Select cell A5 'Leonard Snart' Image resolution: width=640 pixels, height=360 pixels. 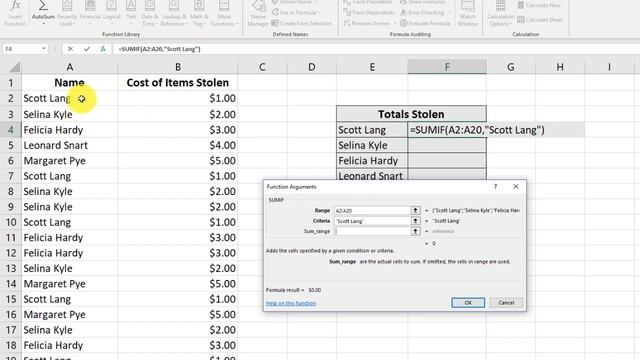(x=70, y=145)
